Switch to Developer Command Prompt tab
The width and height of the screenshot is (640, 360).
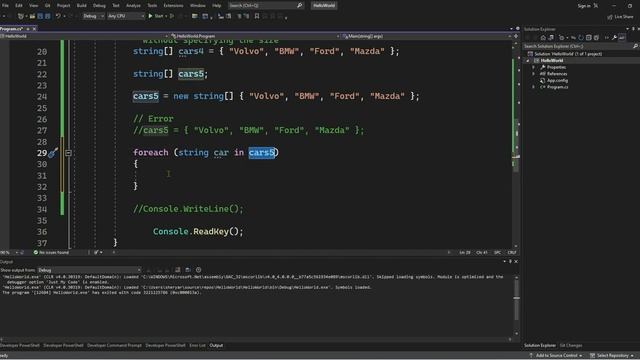pos(114,345)
